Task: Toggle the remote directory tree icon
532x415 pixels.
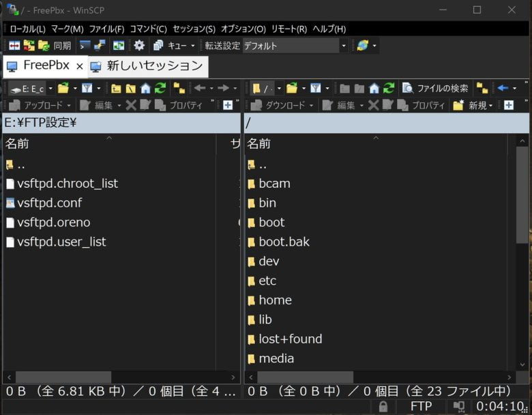Action: click(x=482, y=88)
